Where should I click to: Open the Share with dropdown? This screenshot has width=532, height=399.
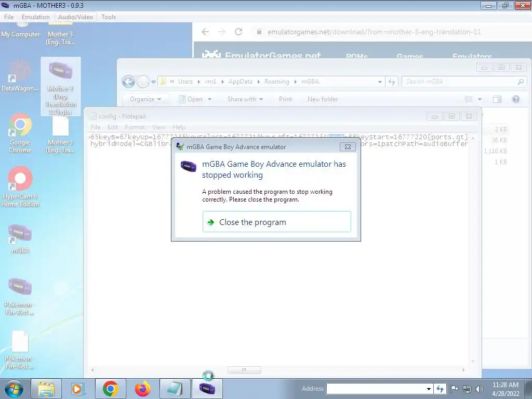pos(245,99)
